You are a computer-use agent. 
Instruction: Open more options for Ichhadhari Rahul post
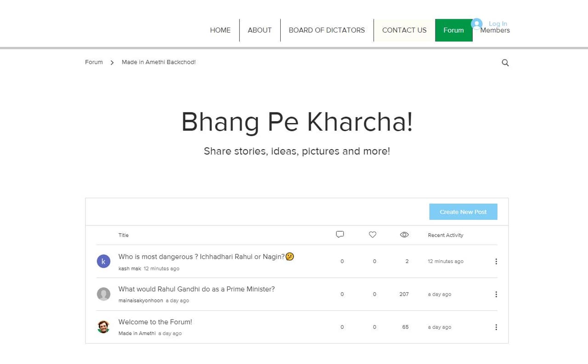[496, 262]
